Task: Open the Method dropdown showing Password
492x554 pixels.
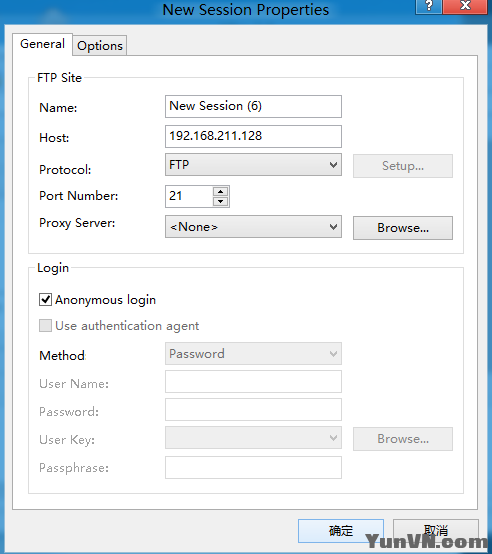Action: [x=253, y=353]
